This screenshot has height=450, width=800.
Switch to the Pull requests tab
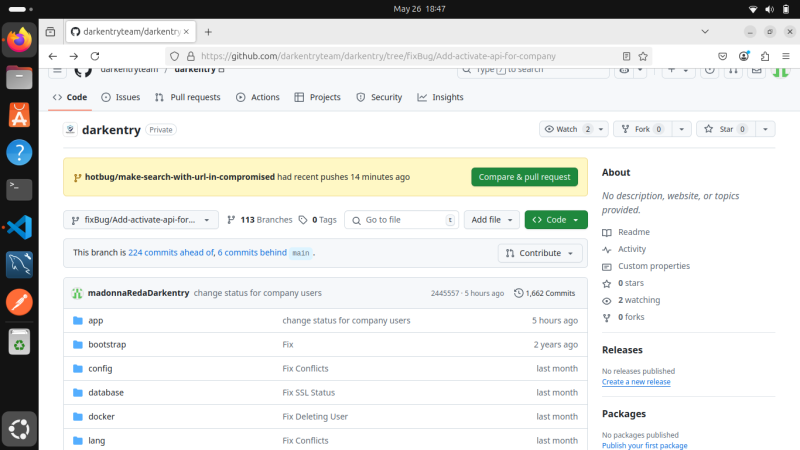[188, 97]
